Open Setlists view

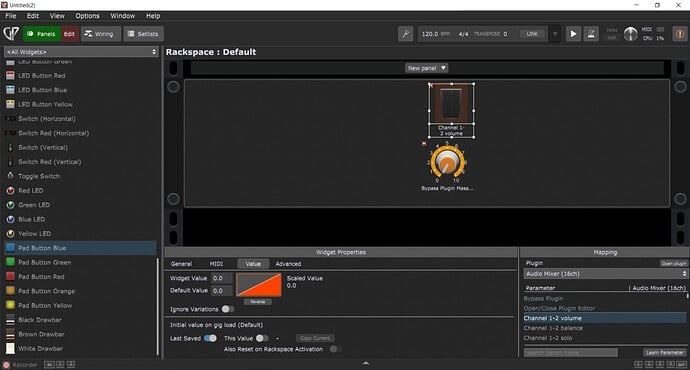143,34
